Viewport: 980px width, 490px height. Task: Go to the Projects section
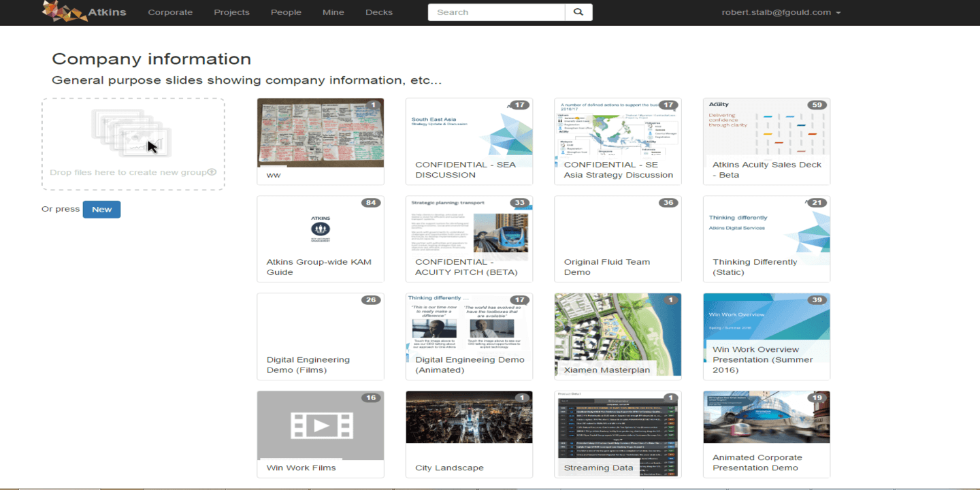point(231,12)
